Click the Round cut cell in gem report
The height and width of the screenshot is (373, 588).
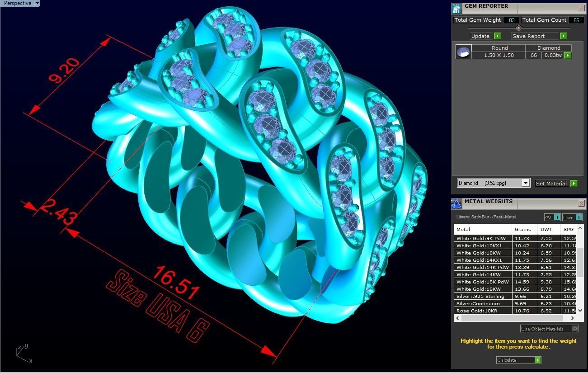coord(499,48)
